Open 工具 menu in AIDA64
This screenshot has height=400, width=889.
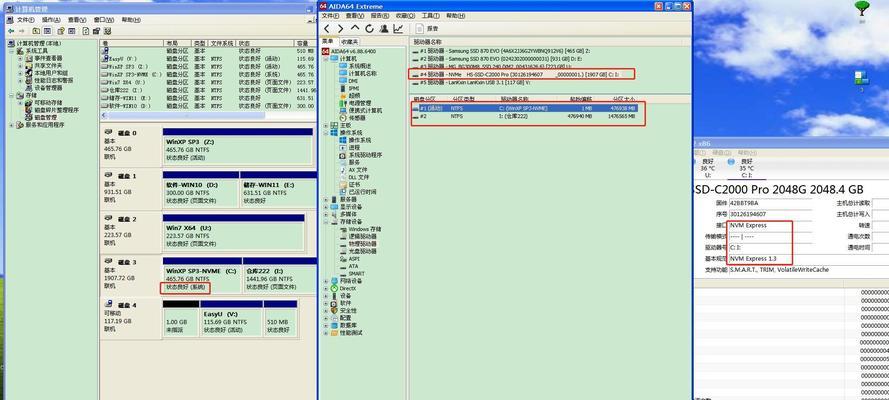430,16
